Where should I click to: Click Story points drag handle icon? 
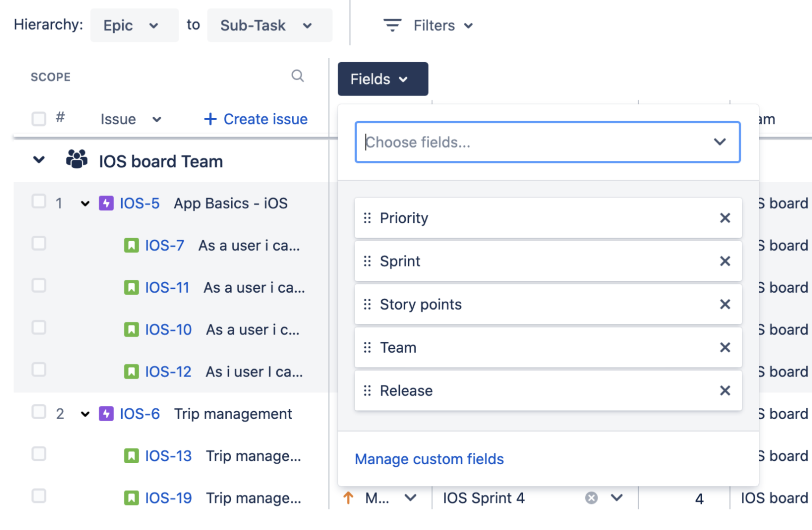[x=367, y=304]
